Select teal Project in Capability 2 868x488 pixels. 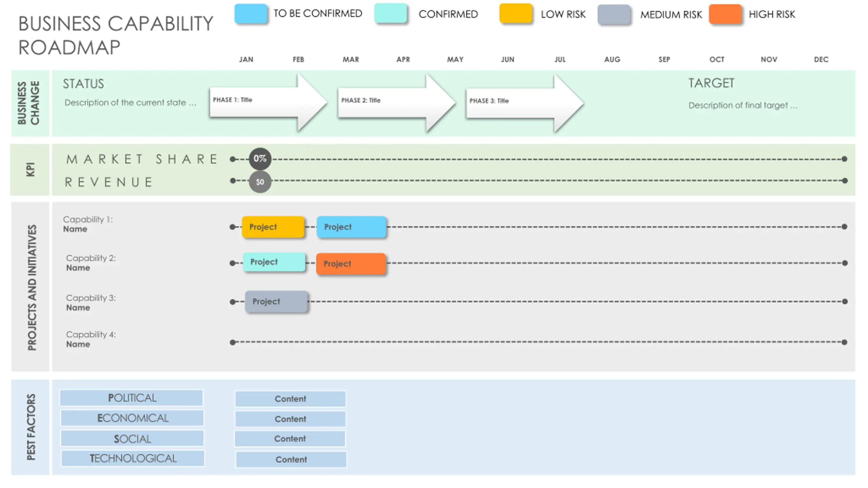pyautogui.click(x=274, y=262)
